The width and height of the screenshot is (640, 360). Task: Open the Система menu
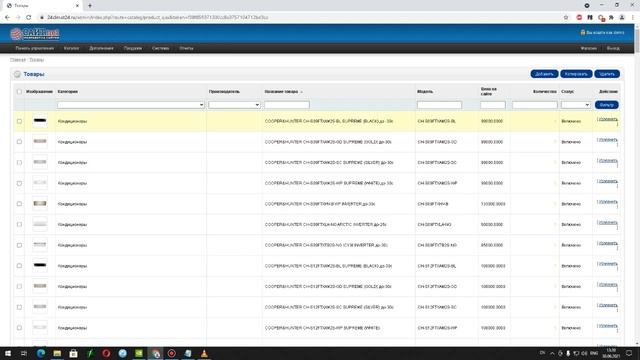160,48
